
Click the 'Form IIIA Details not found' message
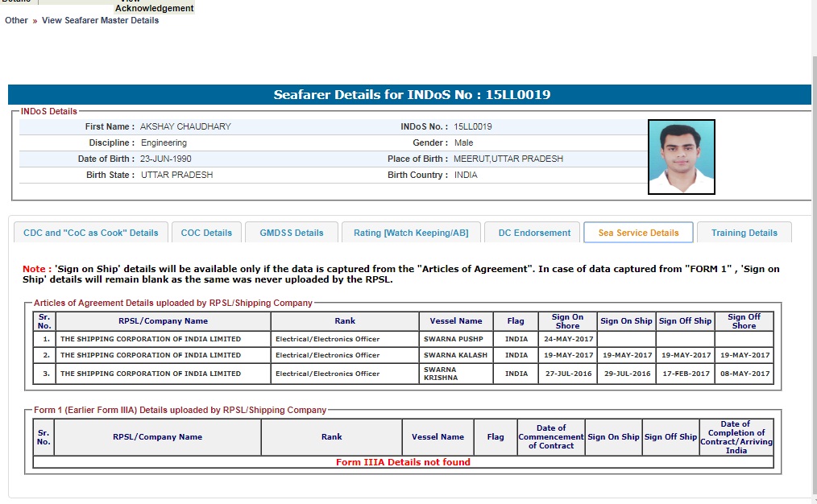click(403, 462)
